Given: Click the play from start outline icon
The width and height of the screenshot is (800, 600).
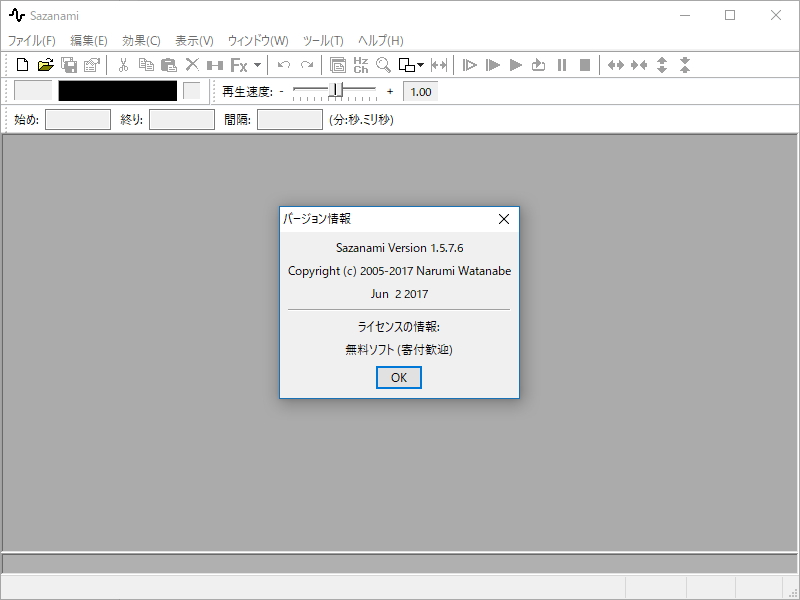Looking at the screenshot, I should click(x=469, y=65).
